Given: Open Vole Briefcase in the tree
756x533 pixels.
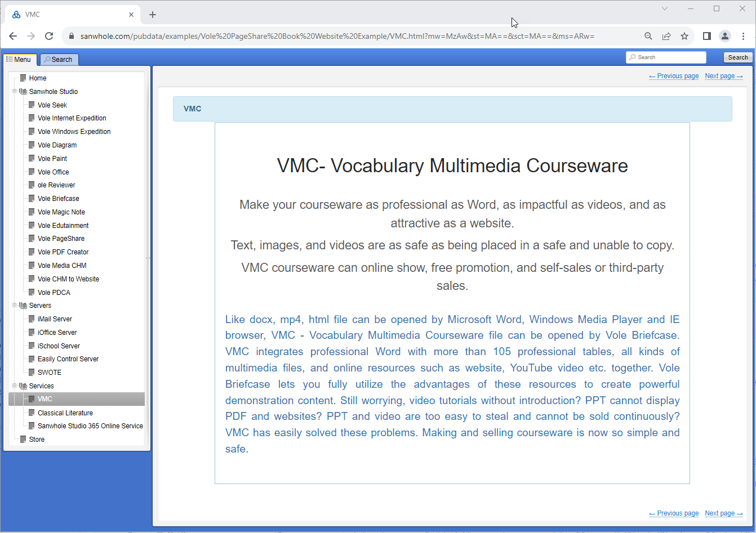Looking at the screenshot, I should (x=58, y=199).
